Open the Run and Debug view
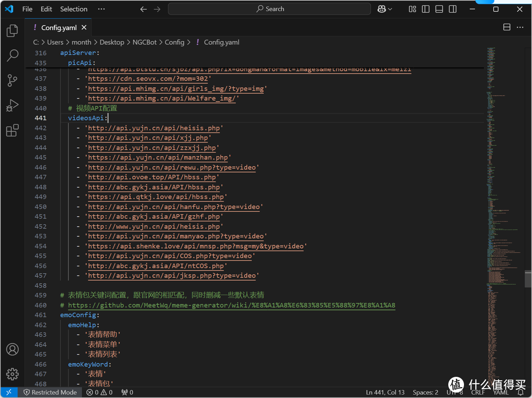 pyautogui.click(x=12, y=105)
